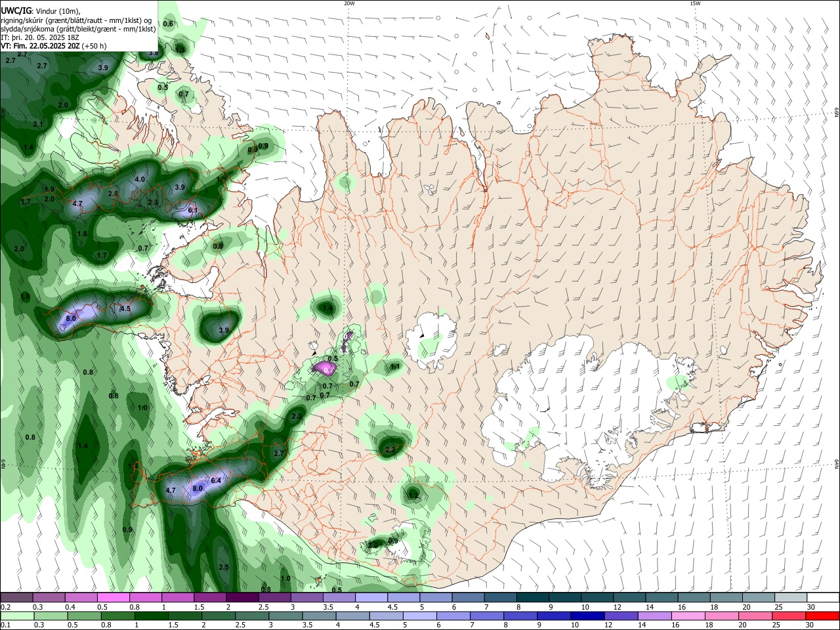Image resolution: width=840 pixels, height=630 pixels.
Task: Click top legend swatch between 0.2 and 0.3
Action: 16,598
